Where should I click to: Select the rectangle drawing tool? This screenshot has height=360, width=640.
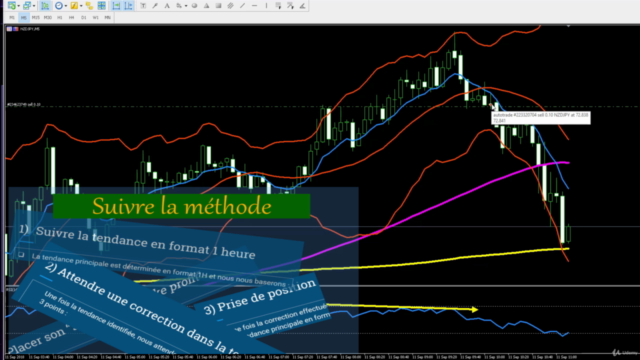pos(218,6)
